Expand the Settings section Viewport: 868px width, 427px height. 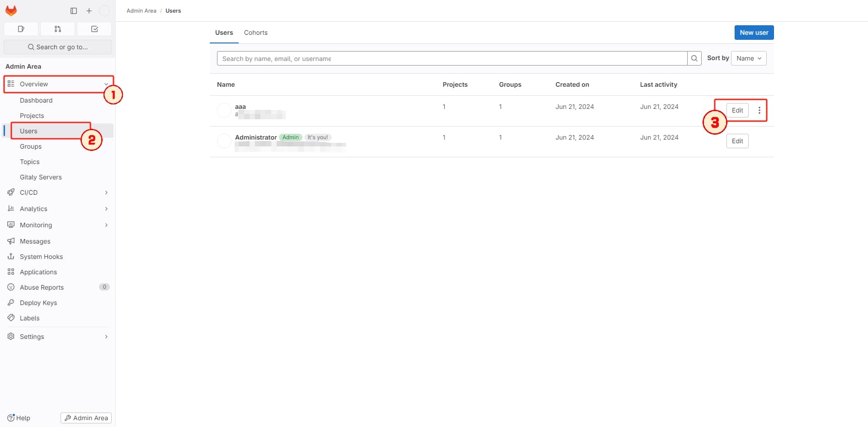106,336
